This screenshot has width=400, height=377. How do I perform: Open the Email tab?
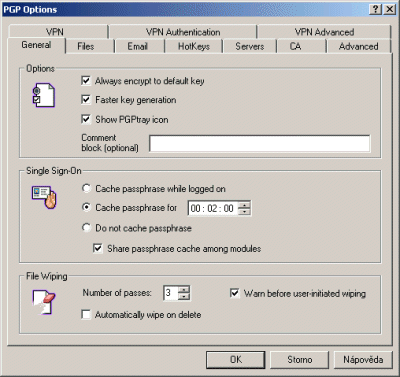(140, 46)
